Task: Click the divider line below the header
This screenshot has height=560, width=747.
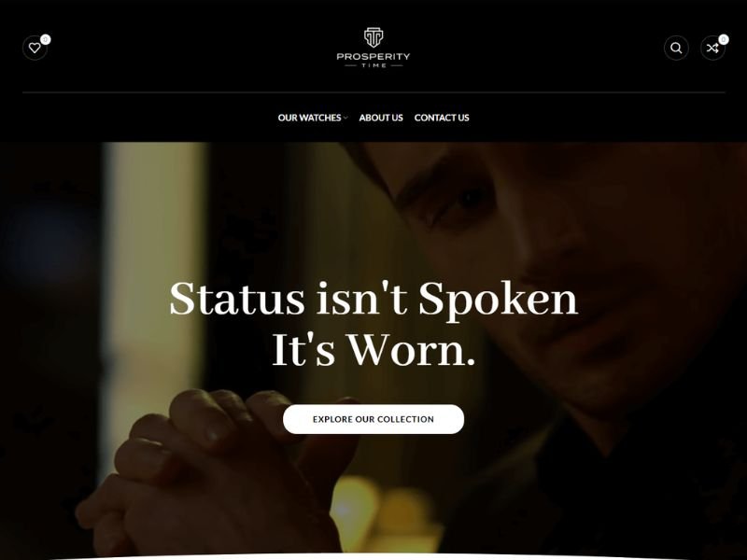Action: [x=373, y=91]
